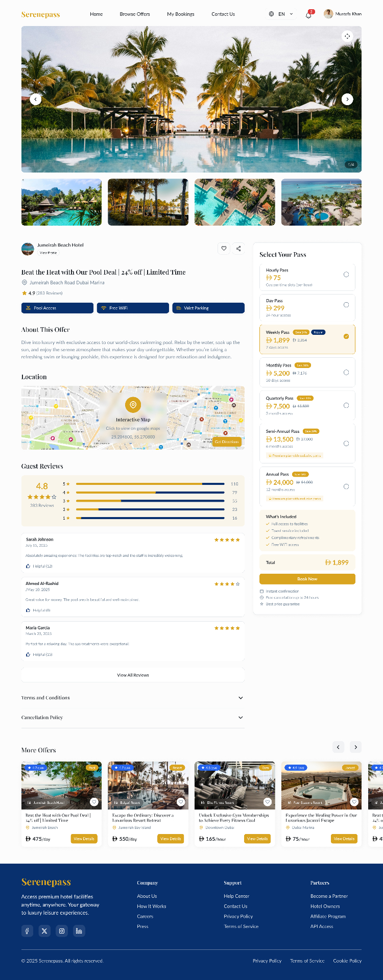Screen dimensions: 383x980
Task: Open LinkedIn icon in footer
Action: [79, 930]
